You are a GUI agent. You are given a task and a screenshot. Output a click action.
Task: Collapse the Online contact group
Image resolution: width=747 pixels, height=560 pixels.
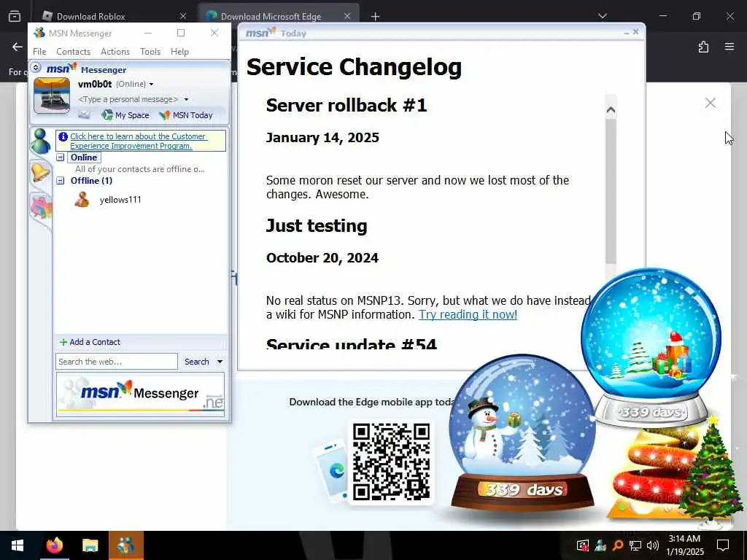[x=61, y=157]
